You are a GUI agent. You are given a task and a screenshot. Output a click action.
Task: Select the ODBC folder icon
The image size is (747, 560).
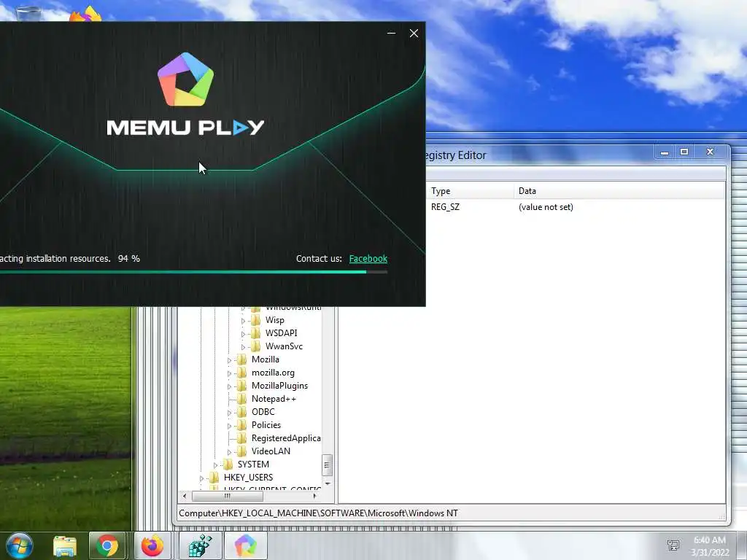pos(242,411)
